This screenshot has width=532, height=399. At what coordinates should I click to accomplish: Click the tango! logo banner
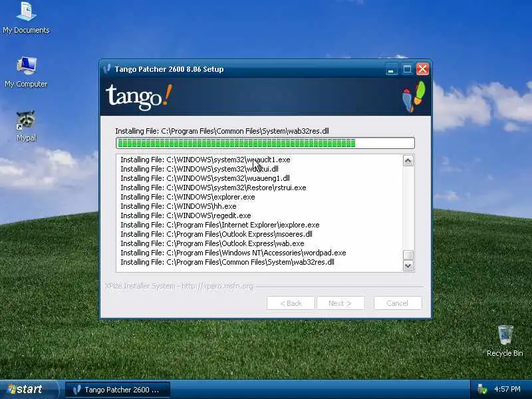139,97
